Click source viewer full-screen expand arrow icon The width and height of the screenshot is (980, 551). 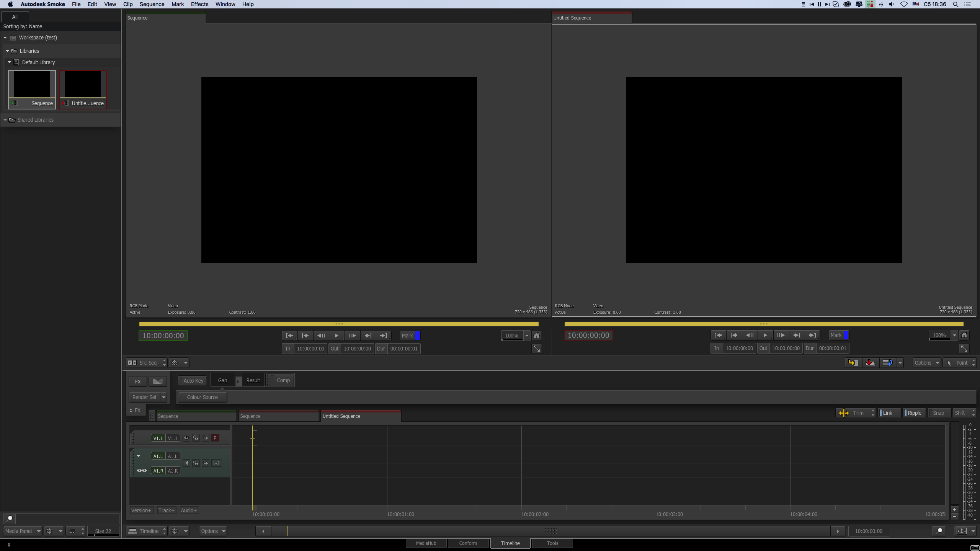click(x=537, y=349)
